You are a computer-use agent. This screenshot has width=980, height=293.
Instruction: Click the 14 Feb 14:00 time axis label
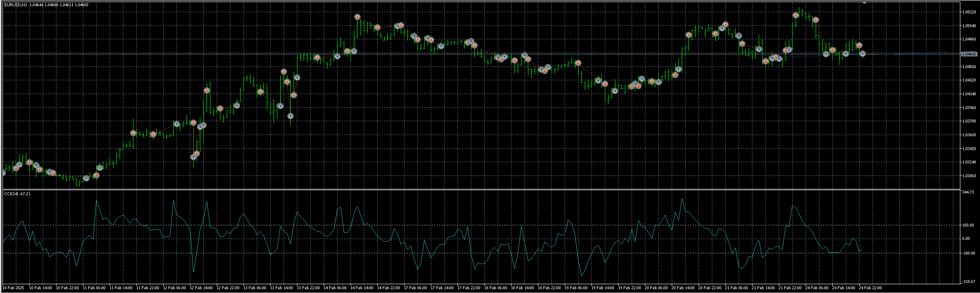pos(362,288)
